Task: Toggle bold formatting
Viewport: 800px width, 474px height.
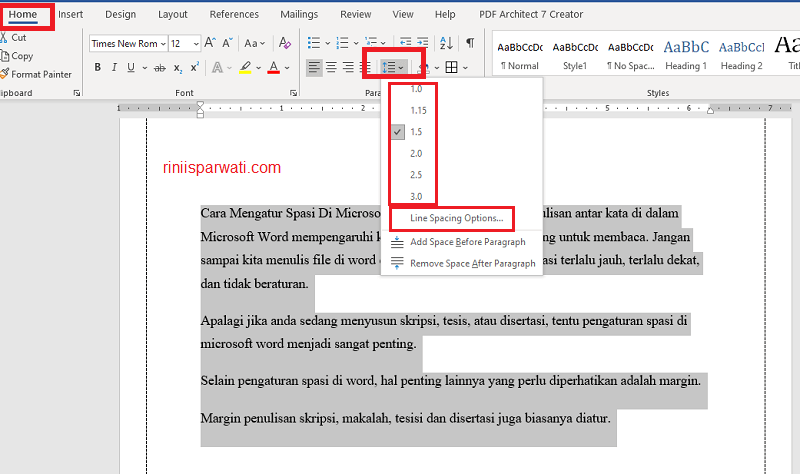Action: click(x=97, y=67)
